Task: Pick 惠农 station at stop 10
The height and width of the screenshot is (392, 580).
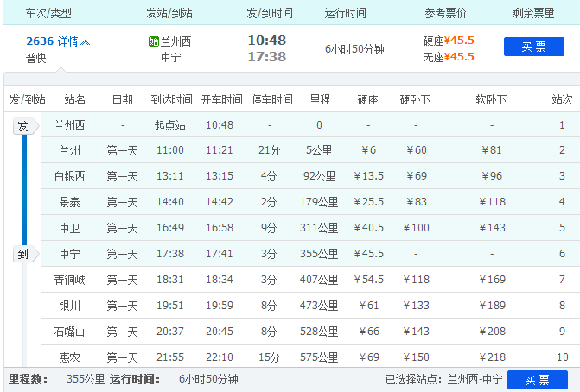Action: tap(70, 357)
